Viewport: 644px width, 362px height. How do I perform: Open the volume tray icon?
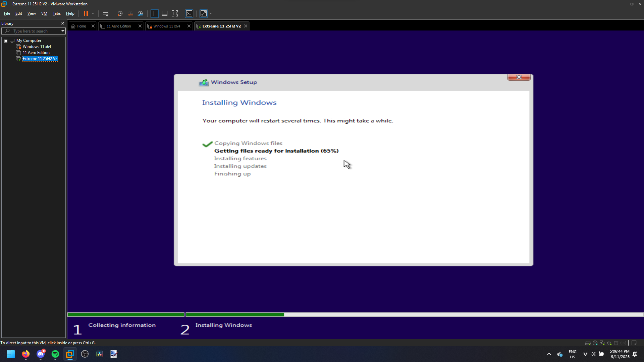tap(593, 354)
